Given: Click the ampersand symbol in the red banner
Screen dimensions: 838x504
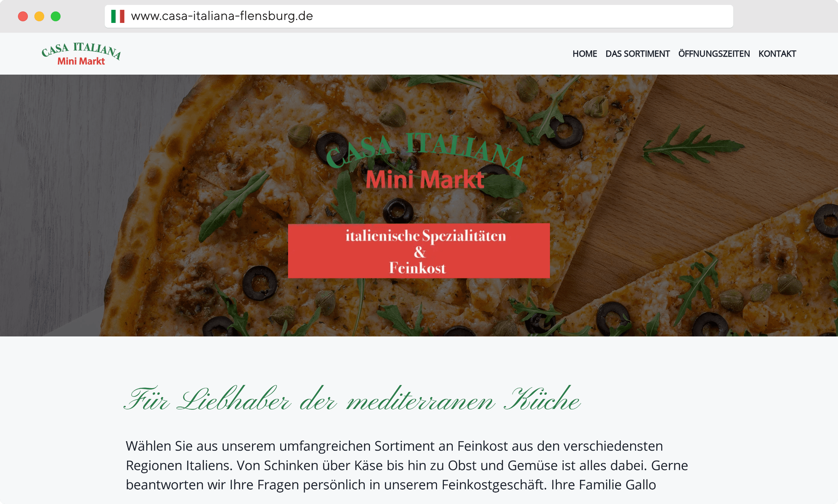Looking at the screenshot, I should [420, 252].
